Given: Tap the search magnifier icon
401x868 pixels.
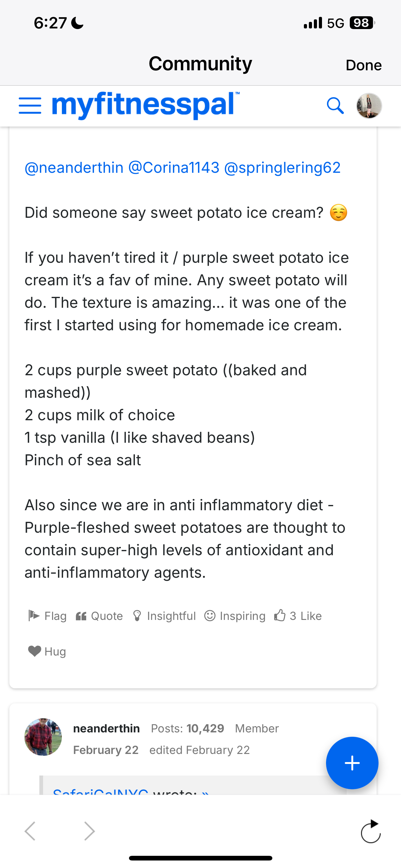Looking at the screenshot, I should point(335,106).
